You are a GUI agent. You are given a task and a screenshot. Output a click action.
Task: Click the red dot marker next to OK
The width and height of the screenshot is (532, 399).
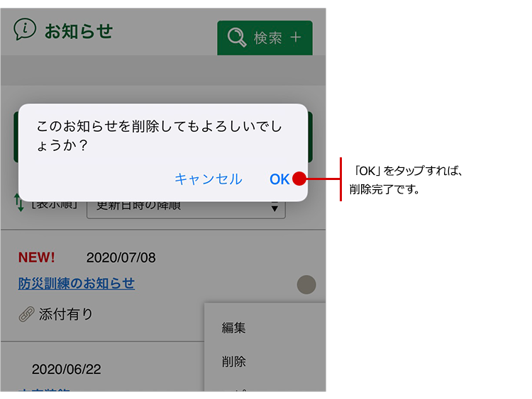(299, 179)
